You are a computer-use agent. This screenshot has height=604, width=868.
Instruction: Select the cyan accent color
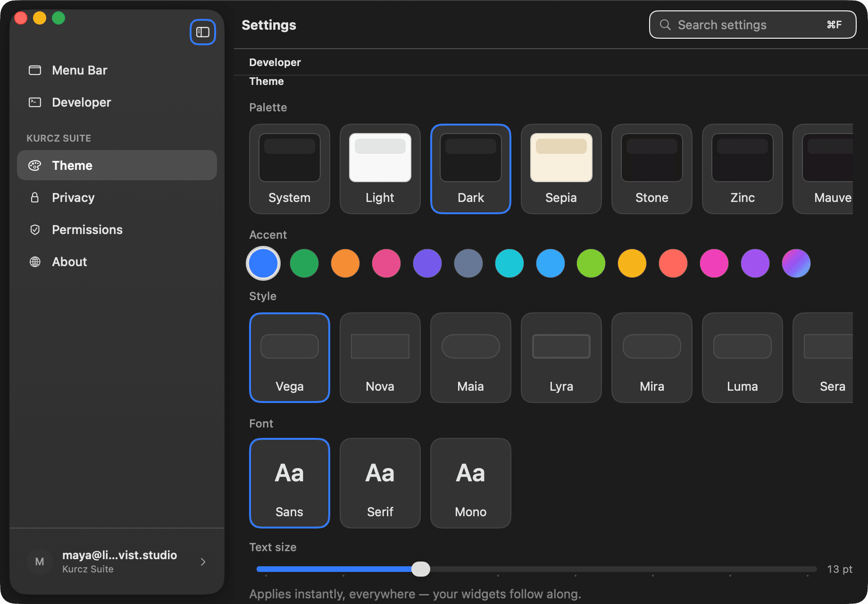509,263
